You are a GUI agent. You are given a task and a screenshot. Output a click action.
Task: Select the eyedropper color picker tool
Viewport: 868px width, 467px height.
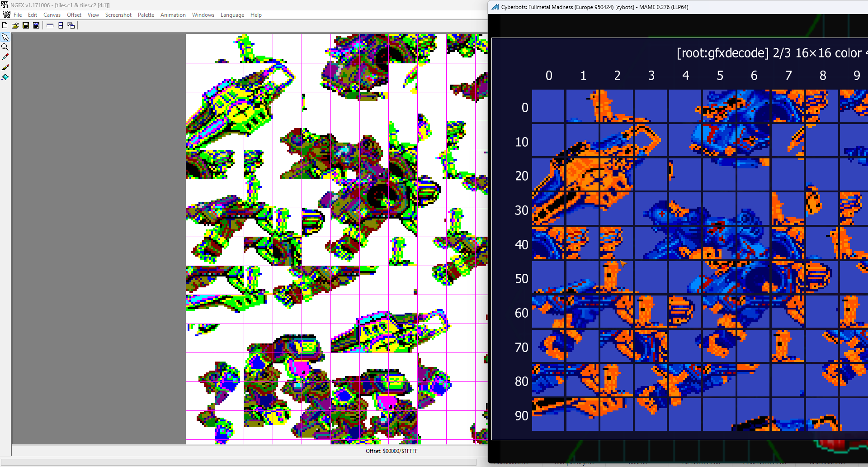click(x=5, y=57)
